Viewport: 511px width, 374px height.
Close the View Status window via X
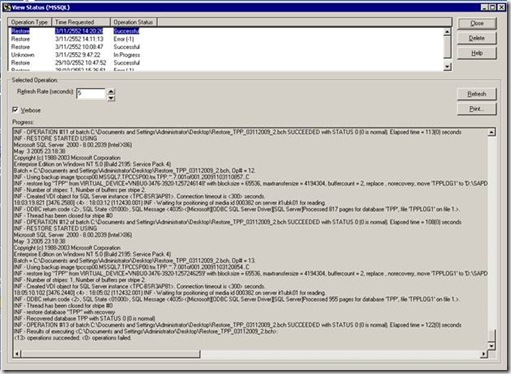coord(501,7)
